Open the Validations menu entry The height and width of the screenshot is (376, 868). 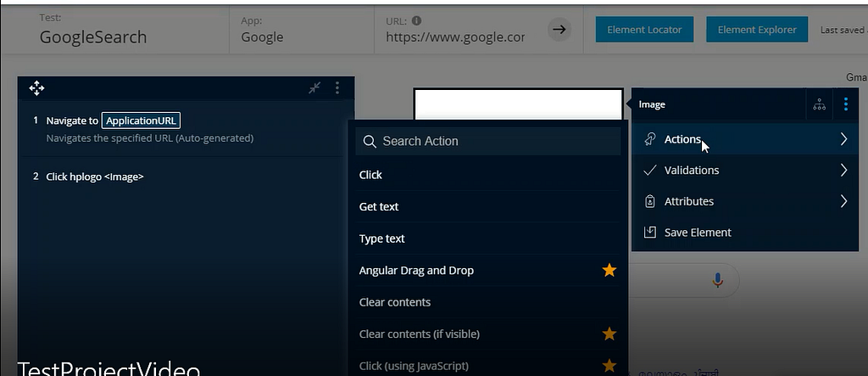745,171
